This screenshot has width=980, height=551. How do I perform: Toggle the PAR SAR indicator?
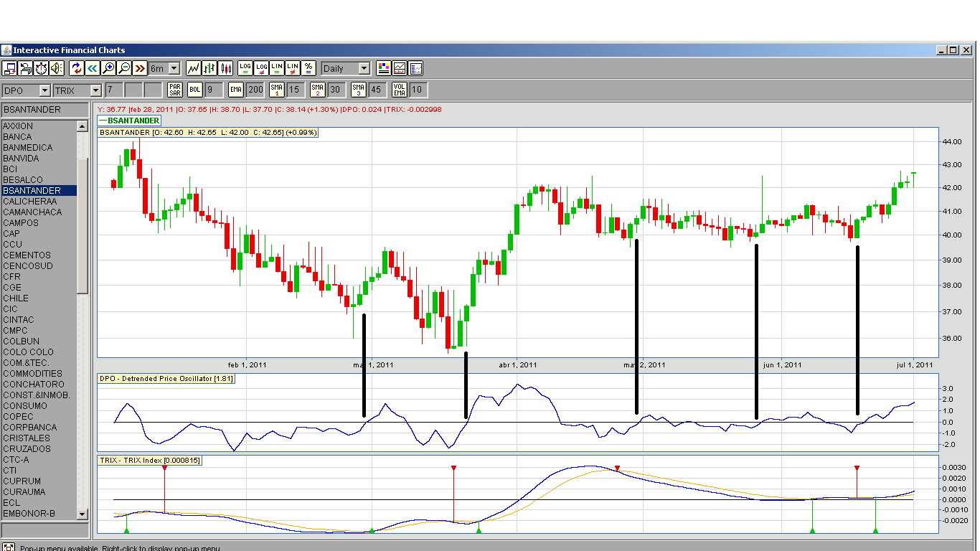click(175, 90)
